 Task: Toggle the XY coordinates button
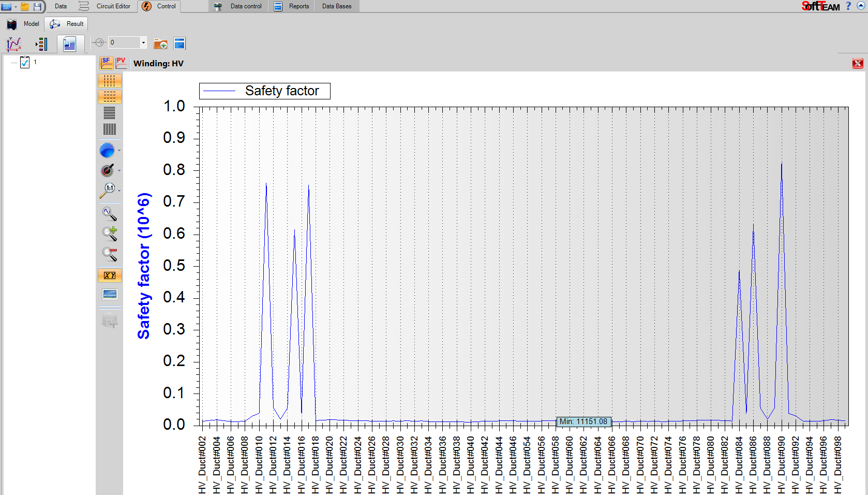point(110,275)
